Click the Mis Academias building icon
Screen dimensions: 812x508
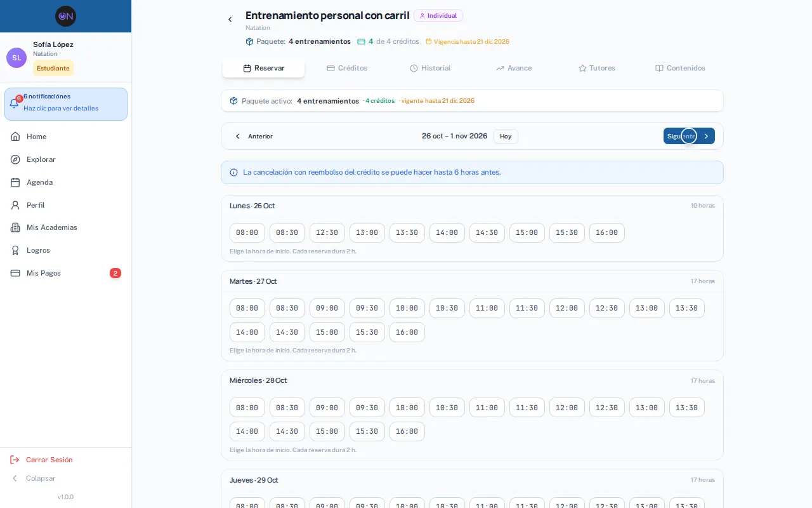point(15,227)
